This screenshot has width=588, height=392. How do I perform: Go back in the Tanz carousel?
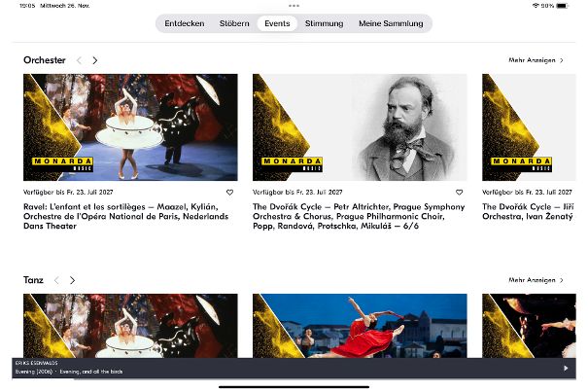[x=56, y=280]
